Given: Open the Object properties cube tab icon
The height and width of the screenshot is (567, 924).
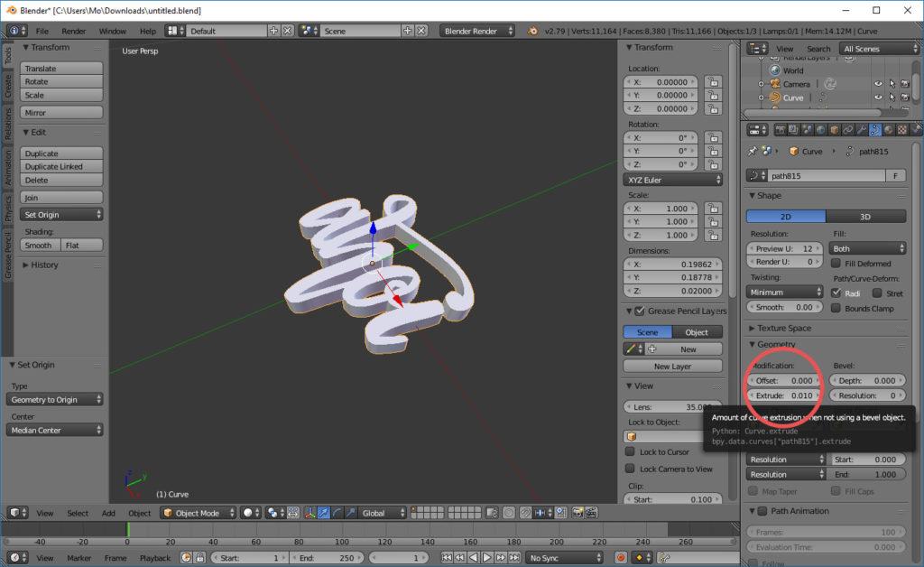Looking at the screenshot, I should (835, 130).
